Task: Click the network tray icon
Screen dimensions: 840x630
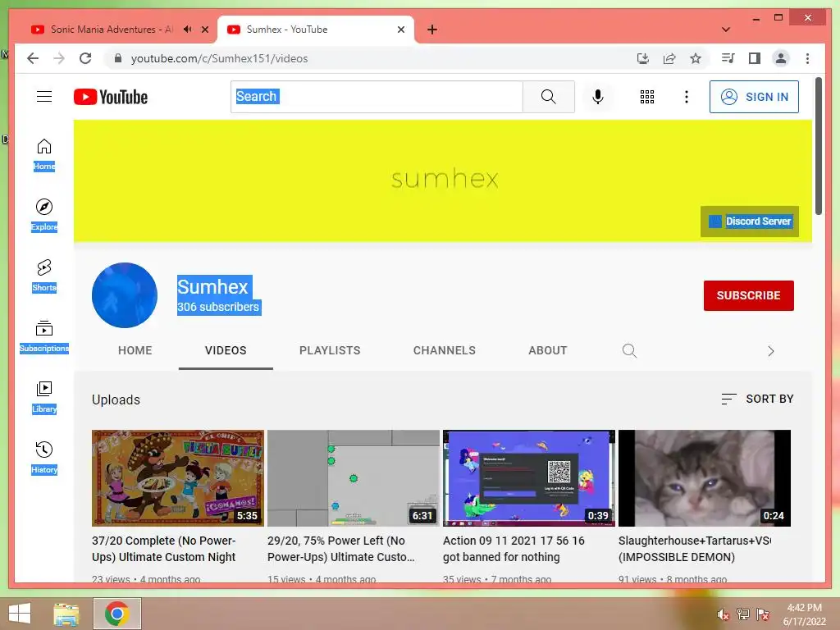Action: (742, 614)
